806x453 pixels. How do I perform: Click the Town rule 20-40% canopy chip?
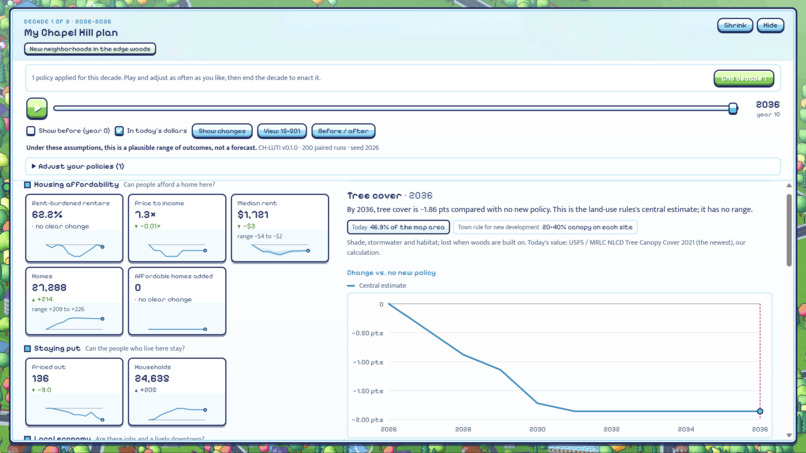pyautogui.click(x=545, y=227)
